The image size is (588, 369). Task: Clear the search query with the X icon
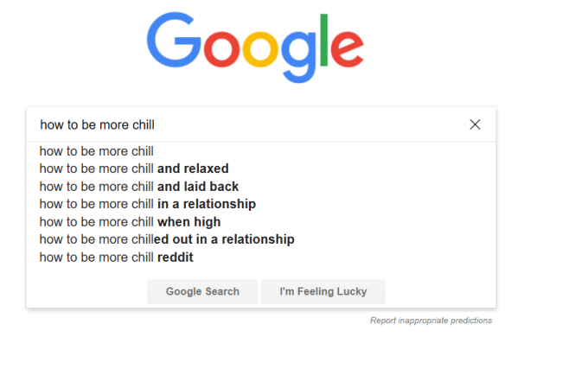tap(475, 124)
